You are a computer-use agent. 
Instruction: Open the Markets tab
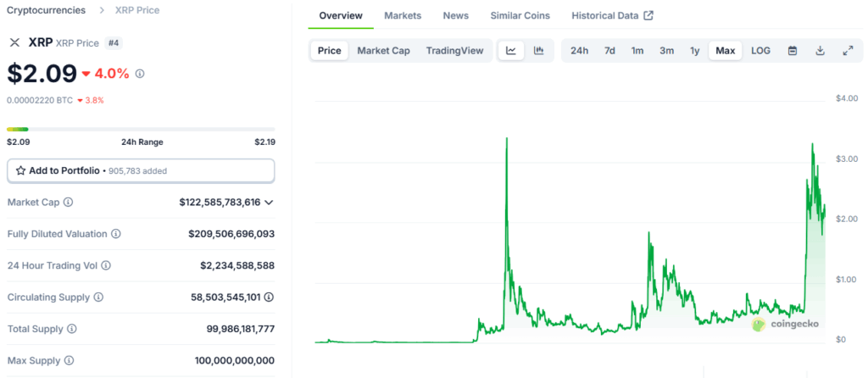click(x=403, y=15)
